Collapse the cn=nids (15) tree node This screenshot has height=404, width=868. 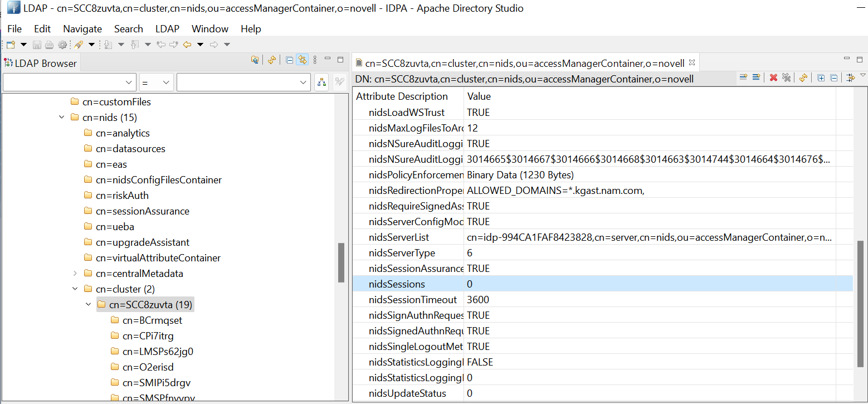pos(61,118)
